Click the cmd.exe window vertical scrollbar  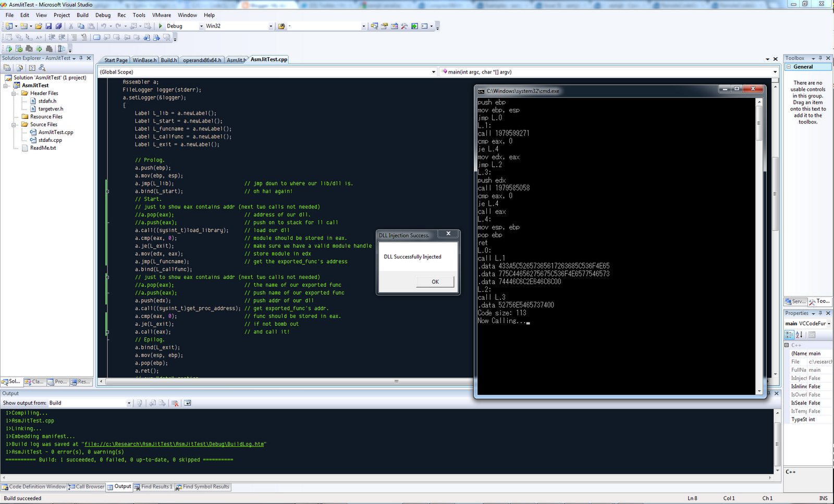click(759, 245)
